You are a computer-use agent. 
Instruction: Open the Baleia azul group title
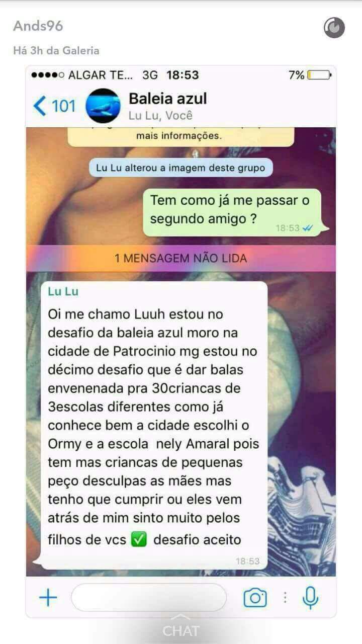[167, 98]
